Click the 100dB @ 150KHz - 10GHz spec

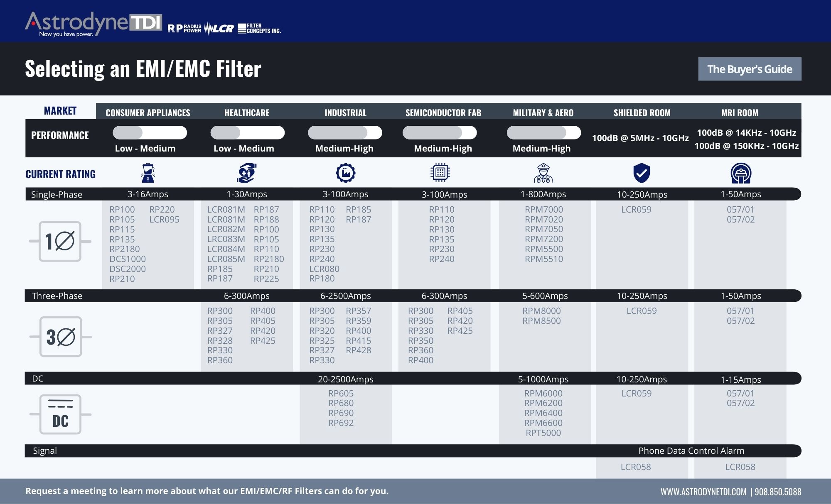747,146
